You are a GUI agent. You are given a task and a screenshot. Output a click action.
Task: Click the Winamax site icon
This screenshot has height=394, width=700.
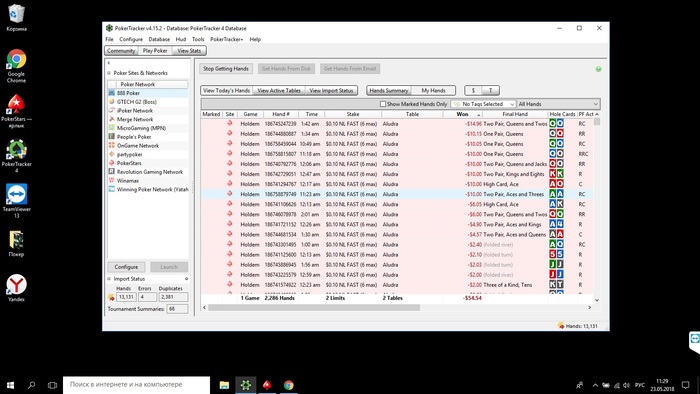112,181
